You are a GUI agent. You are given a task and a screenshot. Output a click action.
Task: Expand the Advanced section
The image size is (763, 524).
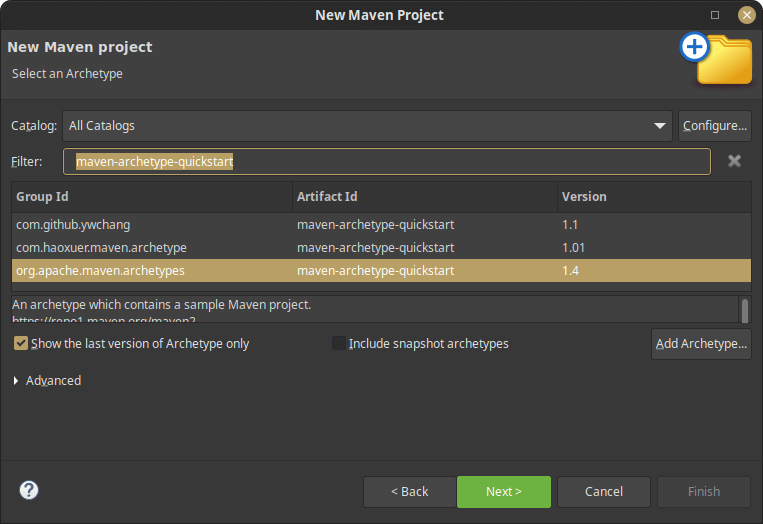(x=16, y=380)
